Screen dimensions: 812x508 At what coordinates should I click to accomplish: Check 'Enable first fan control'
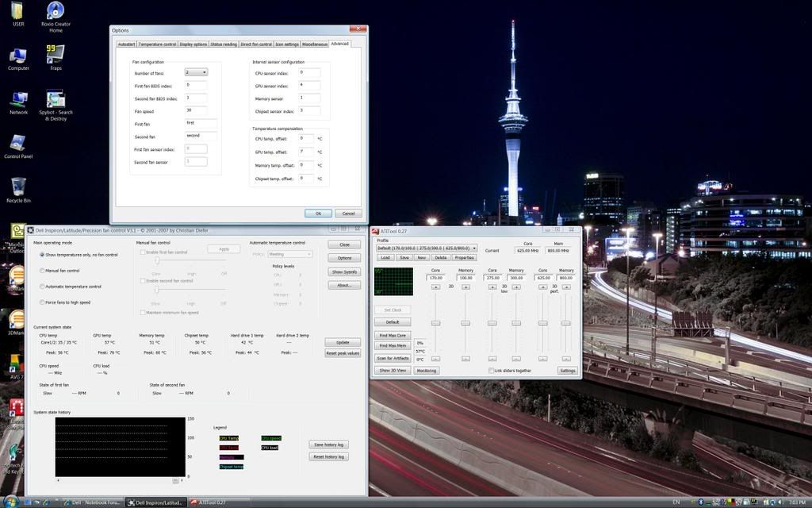[143, 252]
